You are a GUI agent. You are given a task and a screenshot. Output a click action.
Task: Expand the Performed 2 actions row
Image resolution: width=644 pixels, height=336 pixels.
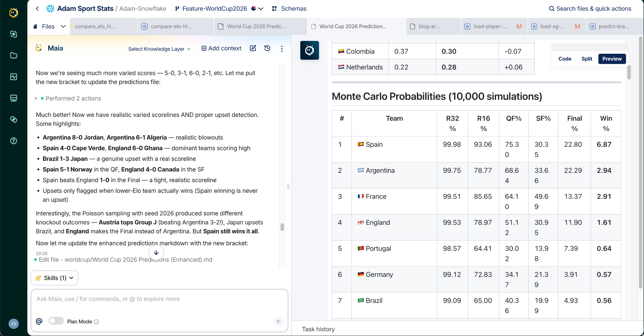(68, 98)
